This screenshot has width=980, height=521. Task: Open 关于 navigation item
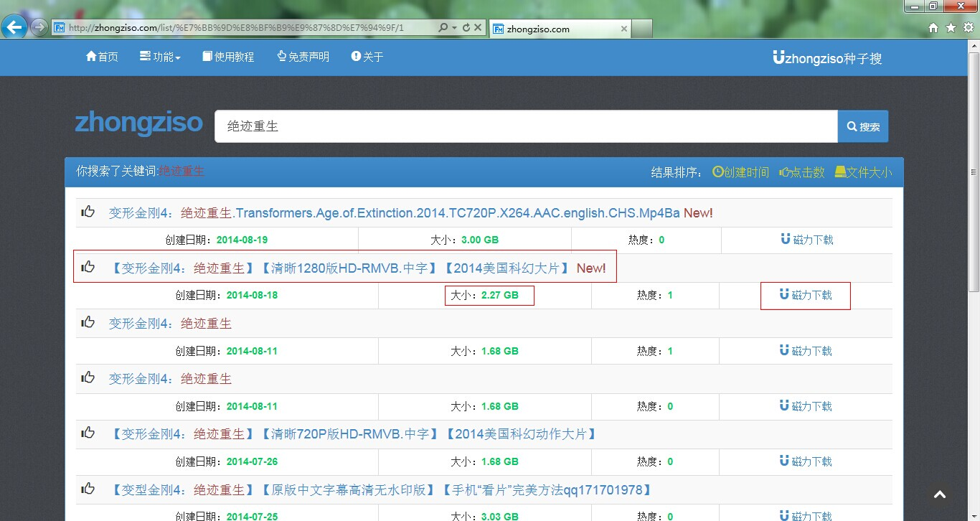pos(367,57)
